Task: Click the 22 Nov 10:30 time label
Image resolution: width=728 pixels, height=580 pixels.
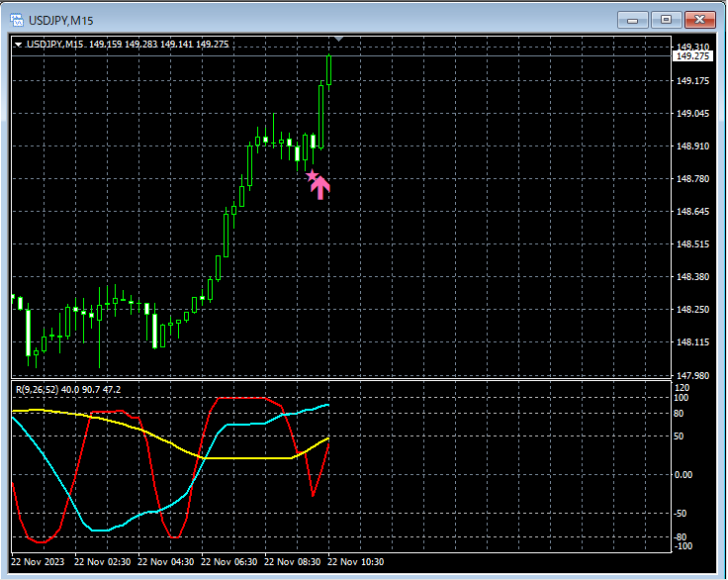Action: (356, 561)
